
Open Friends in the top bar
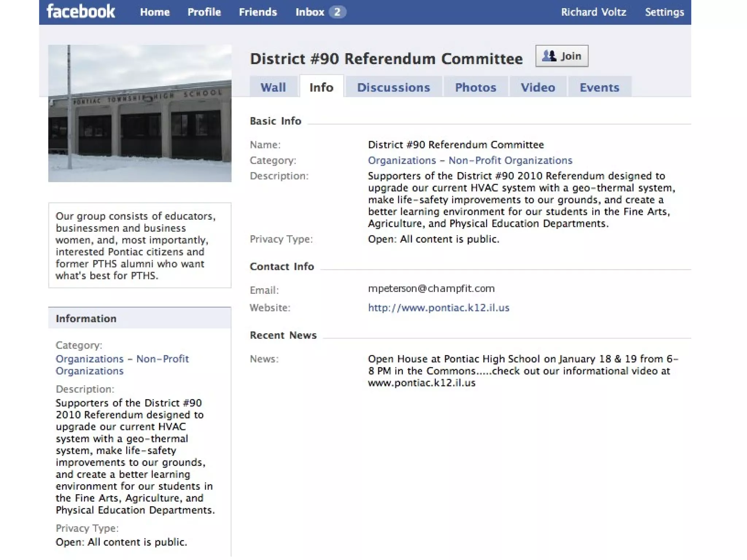258,12
